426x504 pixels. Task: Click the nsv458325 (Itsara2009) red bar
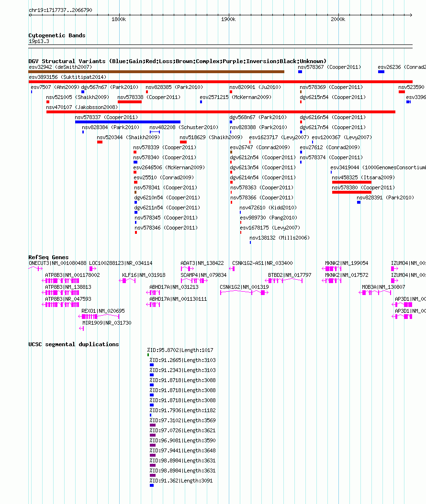tap(352, 182)
